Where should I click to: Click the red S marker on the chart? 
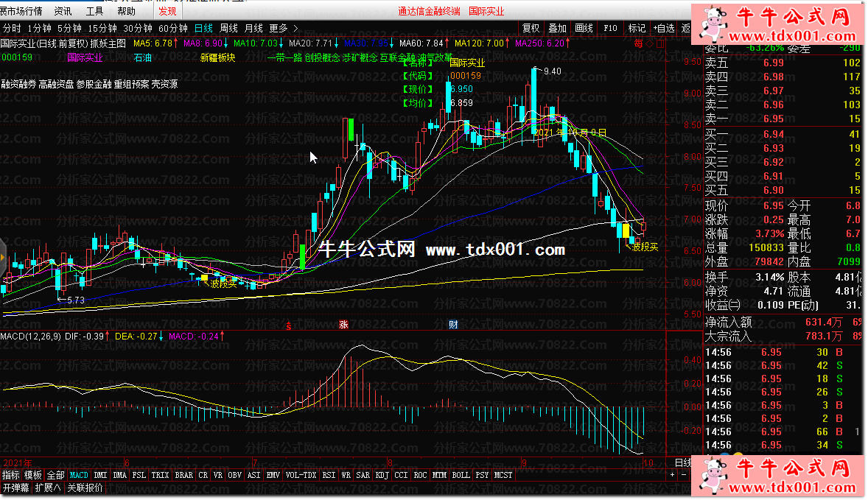(288, 326)
